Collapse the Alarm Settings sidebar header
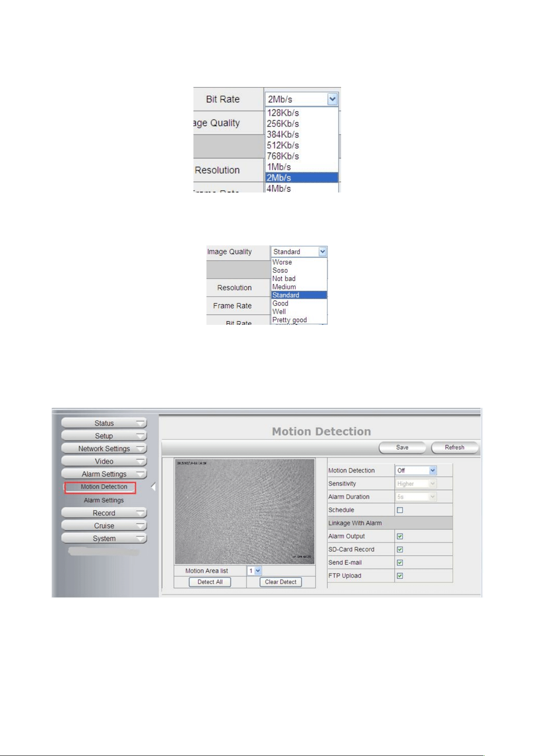Image resolution: width=535 pixels, height=756 pixels. point(104,474)
